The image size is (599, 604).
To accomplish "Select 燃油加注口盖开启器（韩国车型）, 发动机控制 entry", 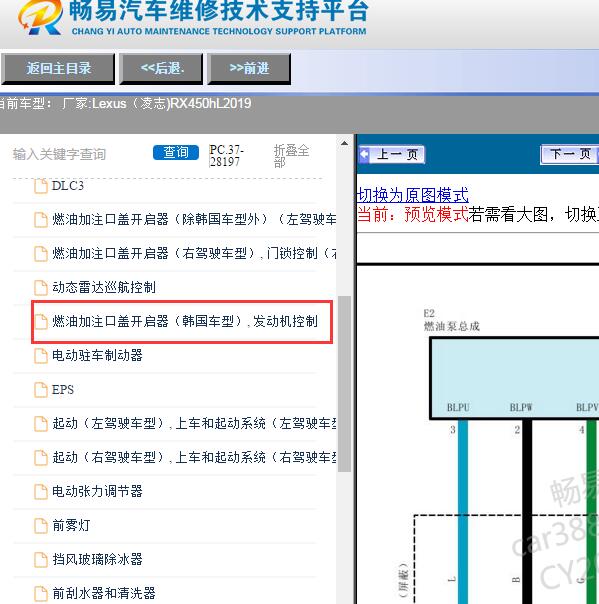I will pos(185,321).
